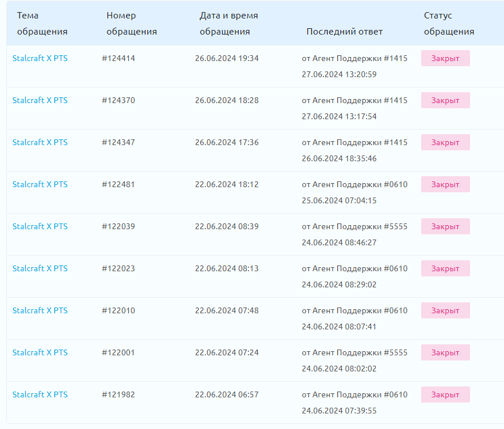Click the Закрыт badge for ticket #122481
Viewport: 504px width, 429px height.
click(445, 184)
